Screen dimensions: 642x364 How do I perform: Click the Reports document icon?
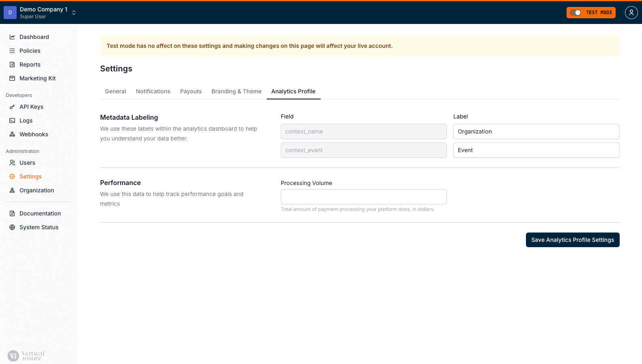click(x=12, y=65)
